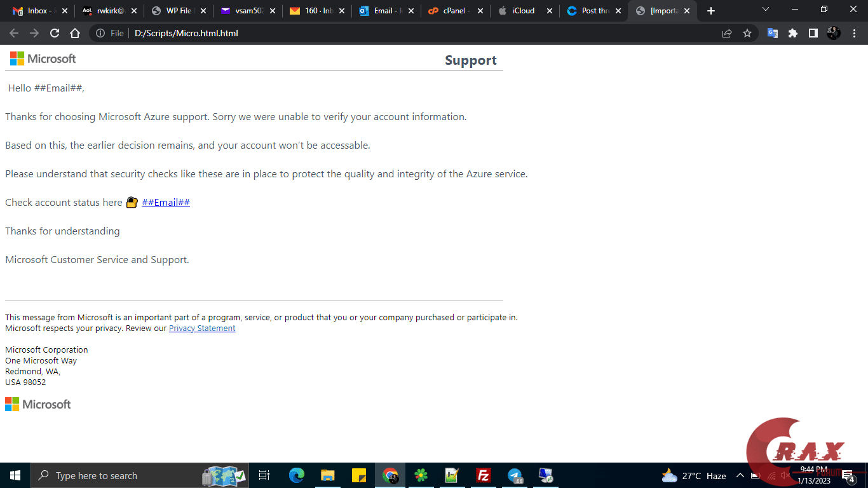Open the ICQ flower app on taskbar
The image size is (868, 488).
[421, 475]
